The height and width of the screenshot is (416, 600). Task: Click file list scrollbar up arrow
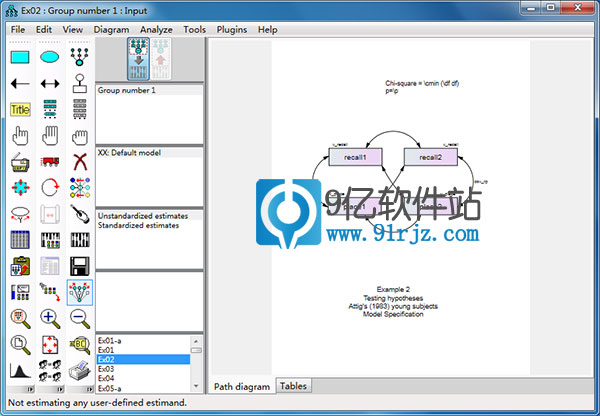coord(196,341)
